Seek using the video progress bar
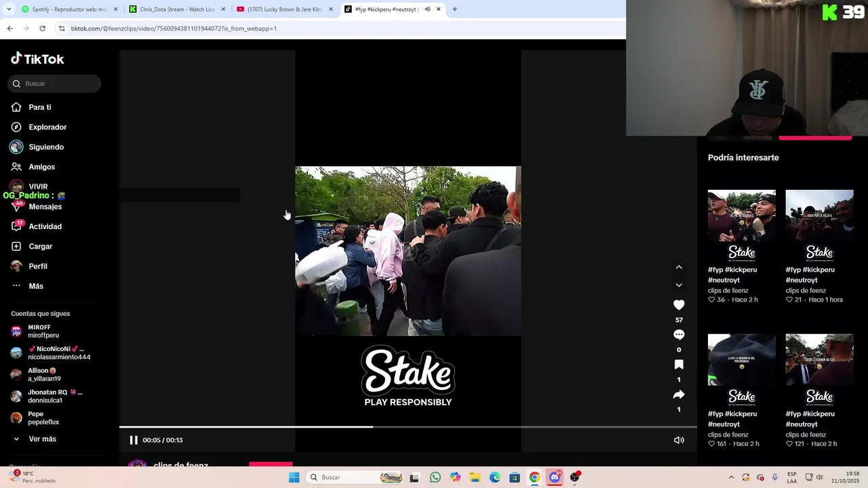 408,427
